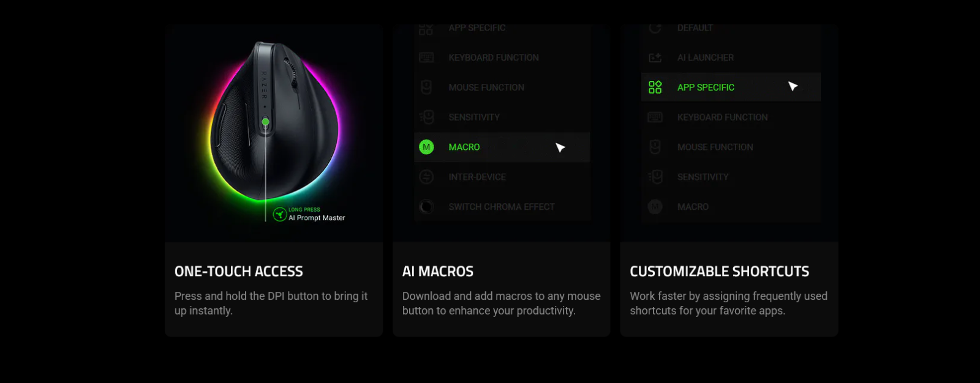Click the Inter-Device icon

pos(426,177)
